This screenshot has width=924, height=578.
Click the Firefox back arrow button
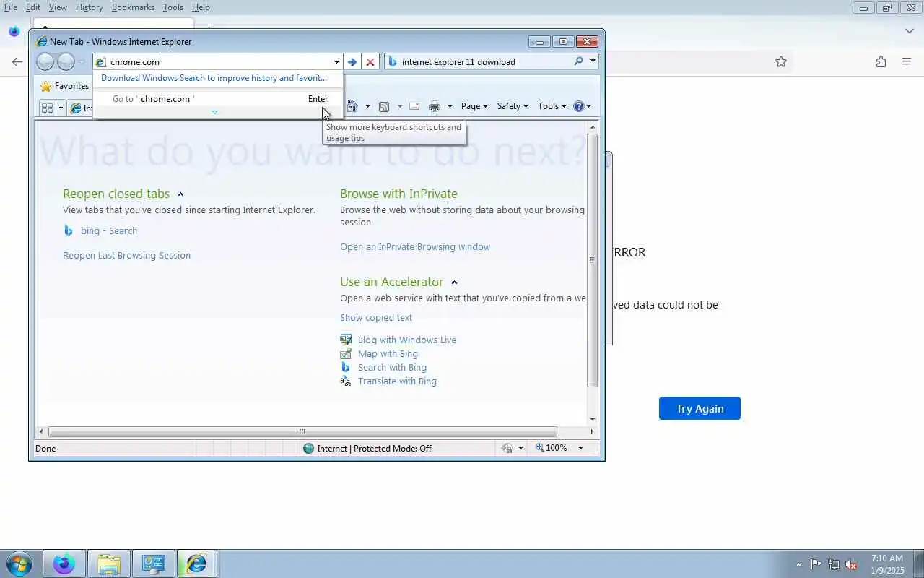[17, 62]
